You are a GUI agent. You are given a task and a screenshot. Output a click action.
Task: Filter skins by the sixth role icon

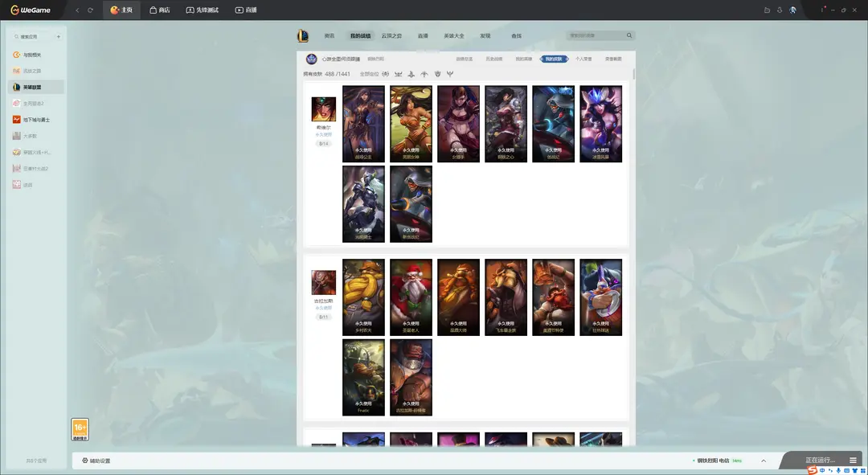click(x=450, y=74)
